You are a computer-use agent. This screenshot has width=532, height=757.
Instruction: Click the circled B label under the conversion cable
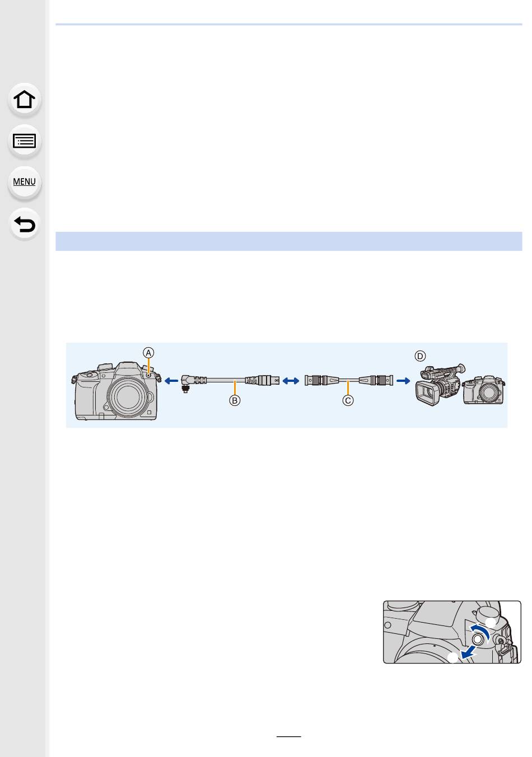tap(235, 400)
